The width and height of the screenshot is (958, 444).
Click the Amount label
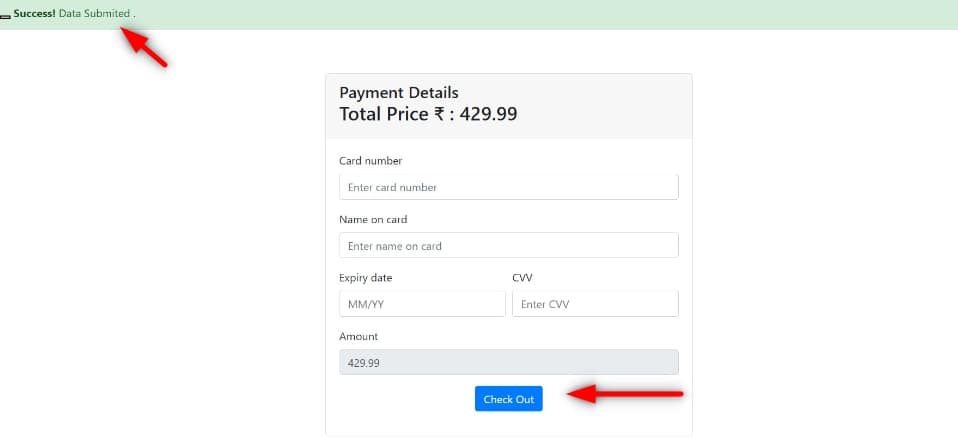click(359, 336)
